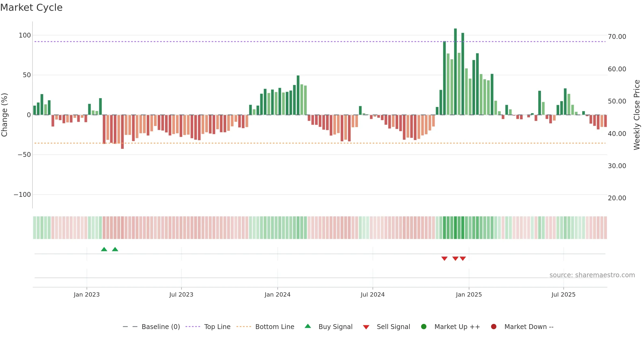Click the Market Cycle chart title
The image size is (644, 362).
(x=31, y=8)
